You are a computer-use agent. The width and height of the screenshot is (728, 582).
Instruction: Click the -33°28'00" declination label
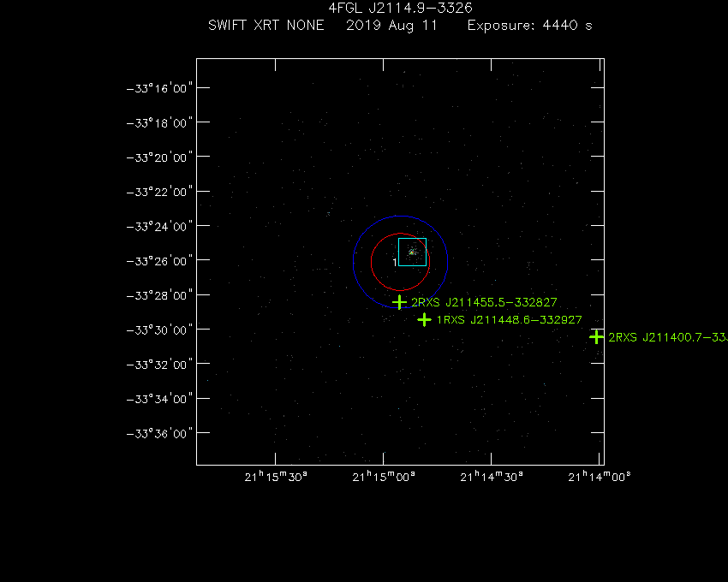point(159,295)
